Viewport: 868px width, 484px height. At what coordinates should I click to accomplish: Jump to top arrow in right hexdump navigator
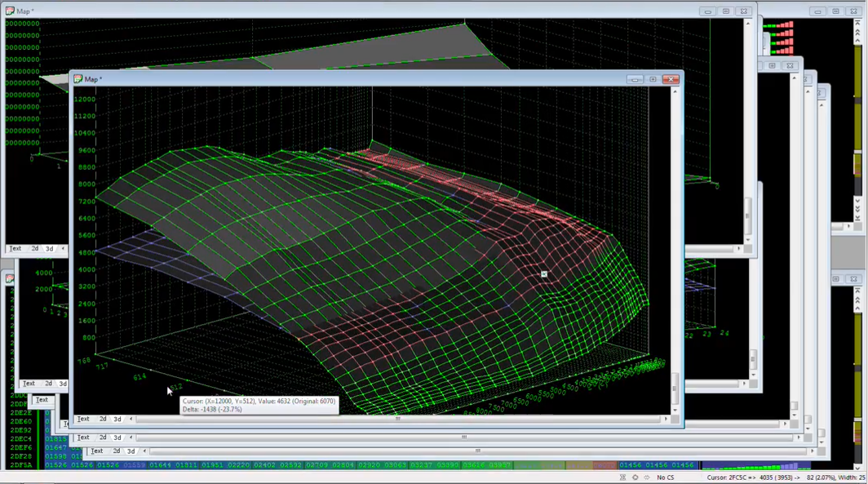tap(857, 24)
